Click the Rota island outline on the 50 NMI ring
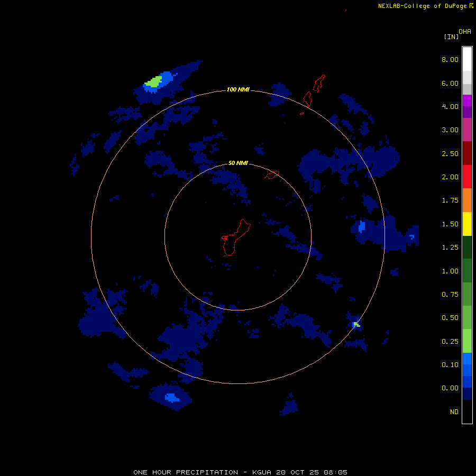The height and width of the screenshot is (476, 476). [x=272, y=175]
